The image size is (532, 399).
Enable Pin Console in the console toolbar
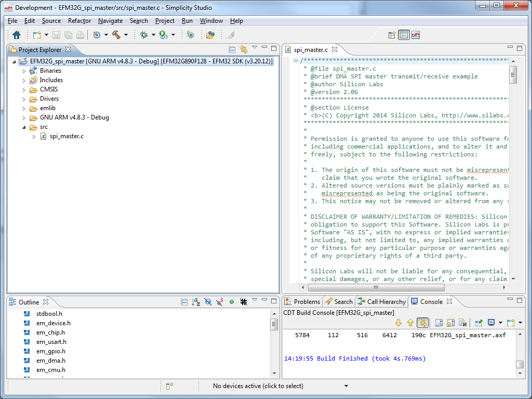480,323
